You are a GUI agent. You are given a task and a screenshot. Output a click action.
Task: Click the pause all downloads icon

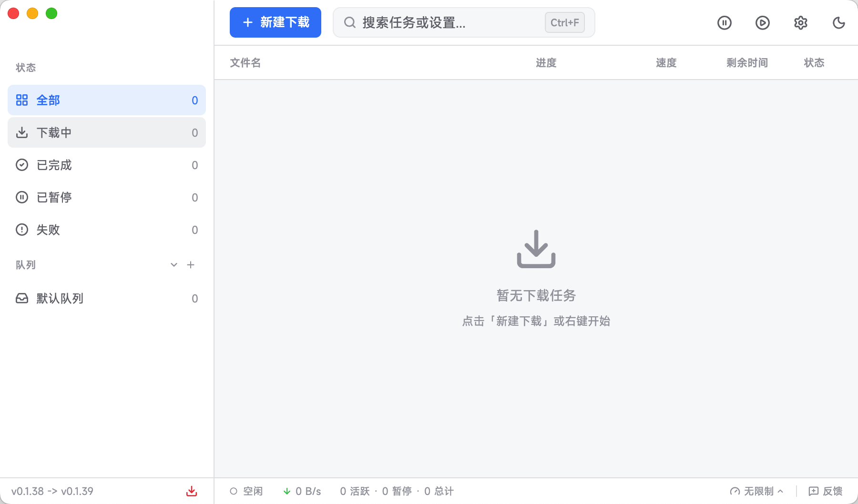(x=724, y=23)
